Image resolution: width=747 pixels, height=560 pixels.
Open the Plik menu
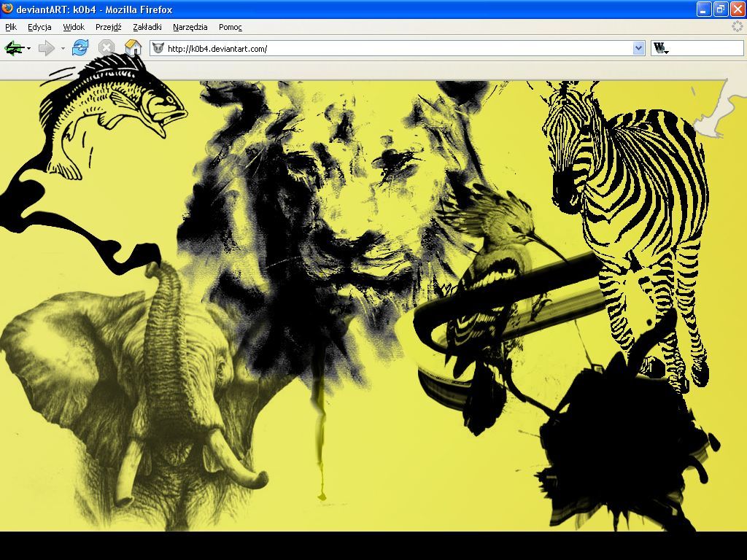(x=11, y=27)
